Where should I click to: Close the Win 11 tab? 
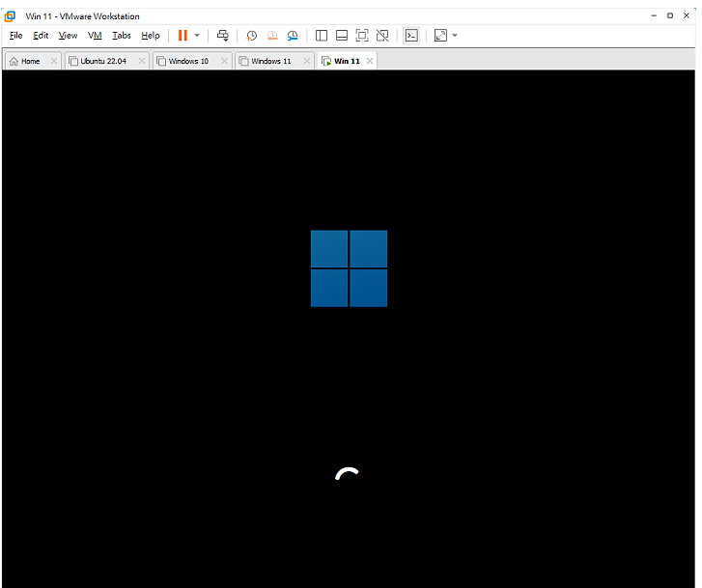click(370, 61)
